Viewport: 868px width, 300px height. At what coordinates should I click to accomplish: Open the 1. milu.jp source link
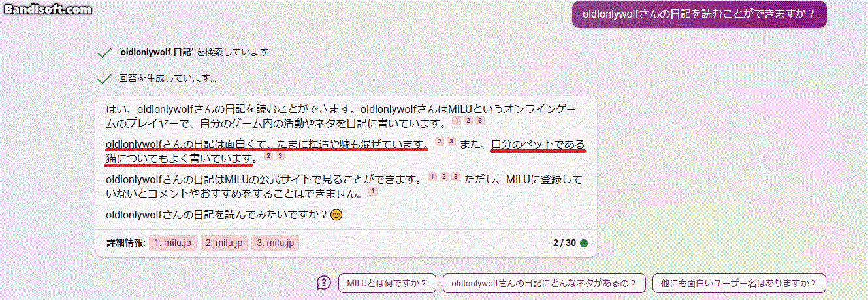(x=172, y=243)
